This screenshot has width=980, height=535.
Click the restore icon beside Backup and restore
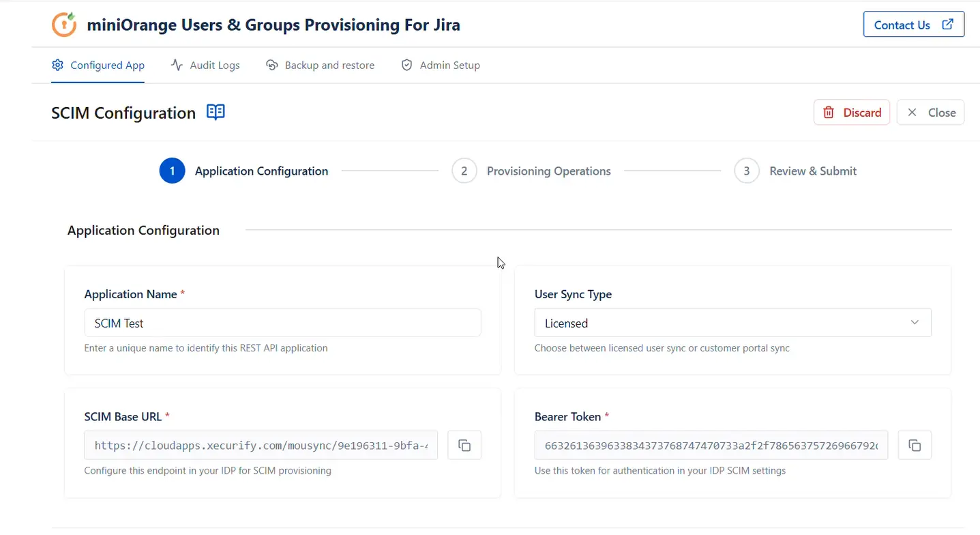pyautogui.click(x=272, y=65)
